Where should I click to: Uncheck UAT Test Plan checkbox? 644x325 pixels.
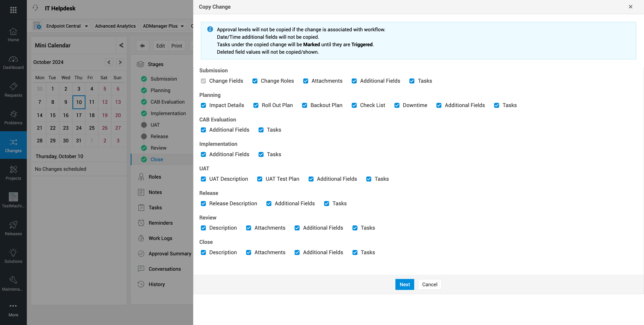pos(260,179)
